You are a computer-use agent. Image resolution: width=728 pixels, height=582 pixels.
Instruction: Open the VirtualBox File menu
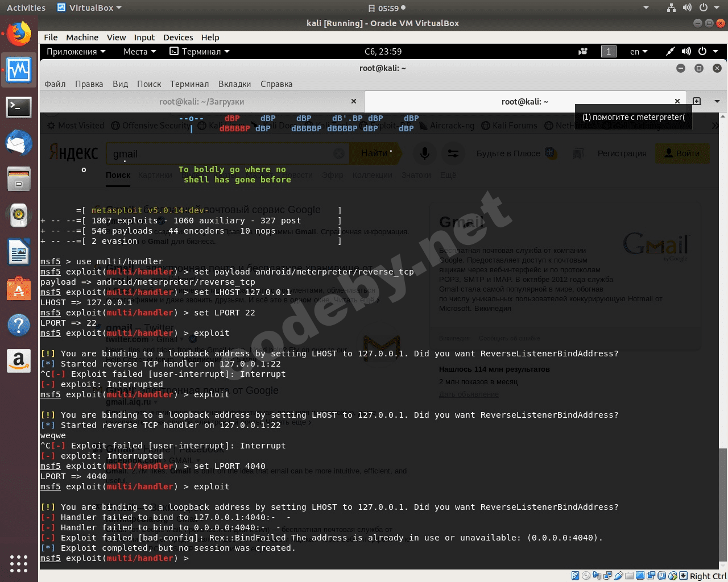pos(51,37)
